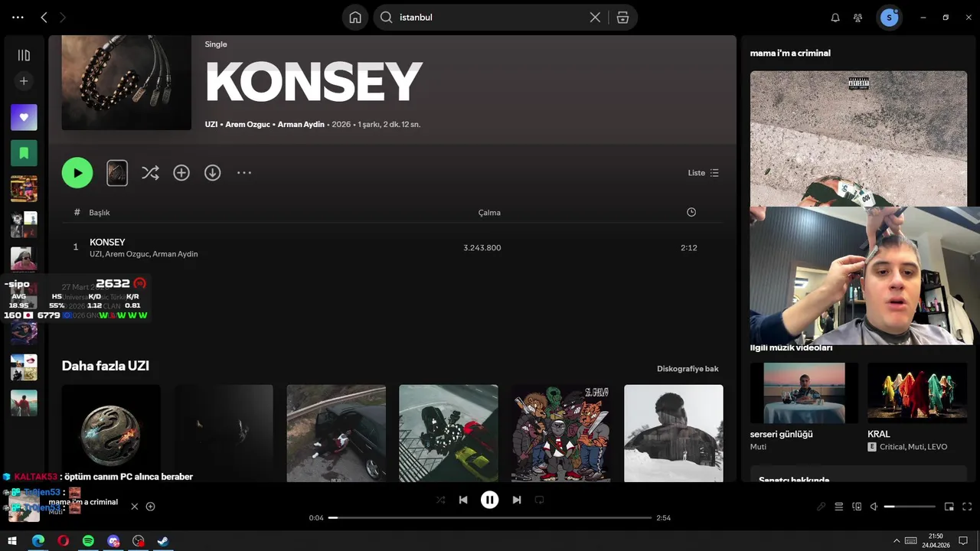This screenshot has height=551, width=980.
Task: Skip to previous track
Action: tap(463, 500)
